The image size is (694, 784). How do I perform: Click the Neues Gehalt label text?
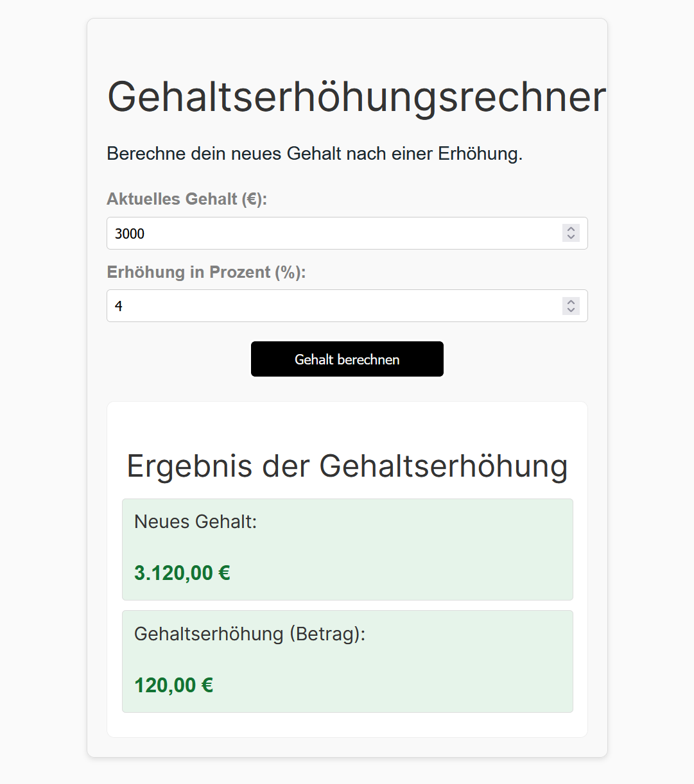(195, 522)
